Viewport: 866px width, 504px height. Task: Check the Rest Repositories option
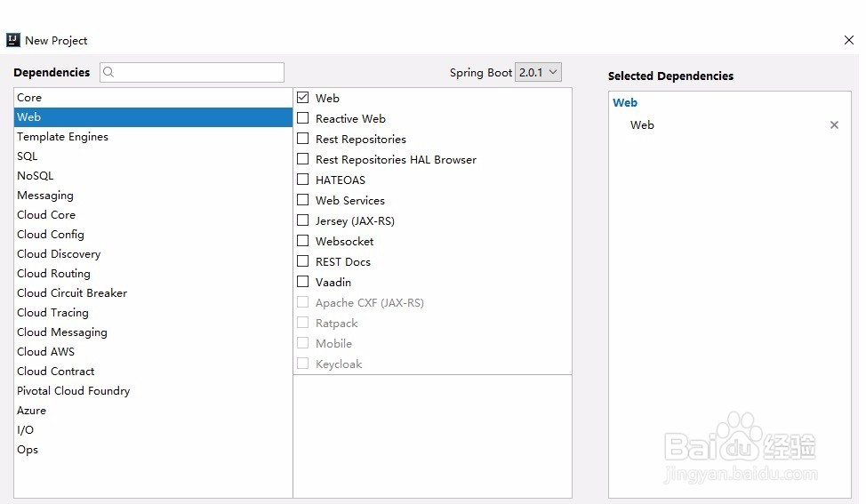pos(303,139)
